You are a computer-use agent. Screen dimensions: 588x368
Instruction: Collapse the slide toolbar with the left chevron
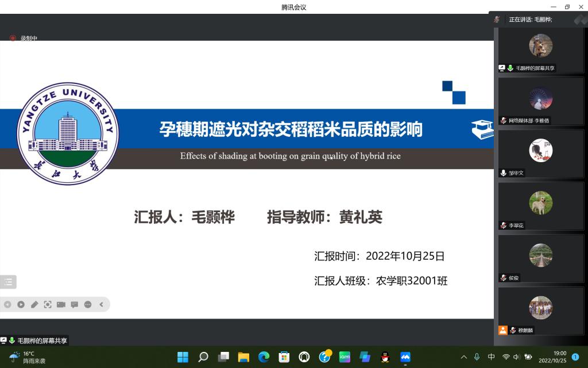pos(102,305)
